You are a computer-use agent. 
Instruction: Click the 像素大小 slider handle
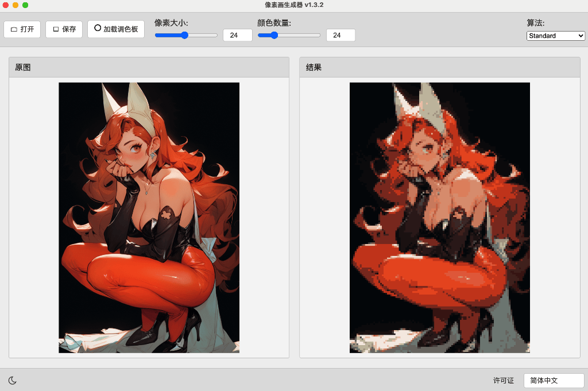185,35
